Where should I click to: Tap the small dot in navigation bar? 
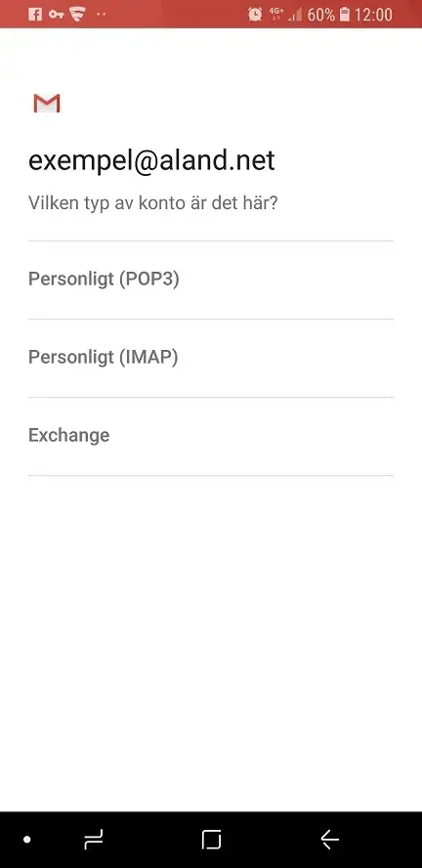(26, 840)
